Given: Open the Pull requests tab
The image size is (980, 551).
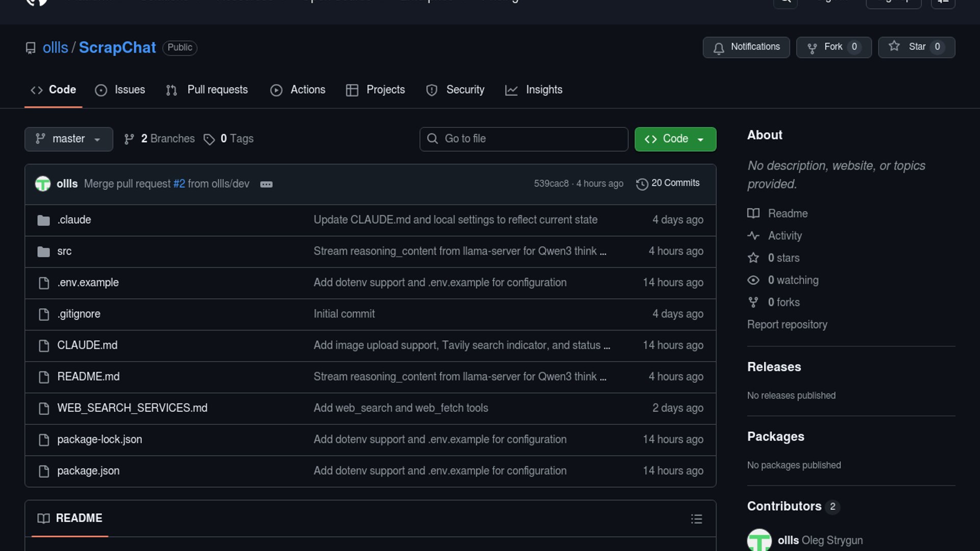Looking at the screenshot, I should pos(207,90).
